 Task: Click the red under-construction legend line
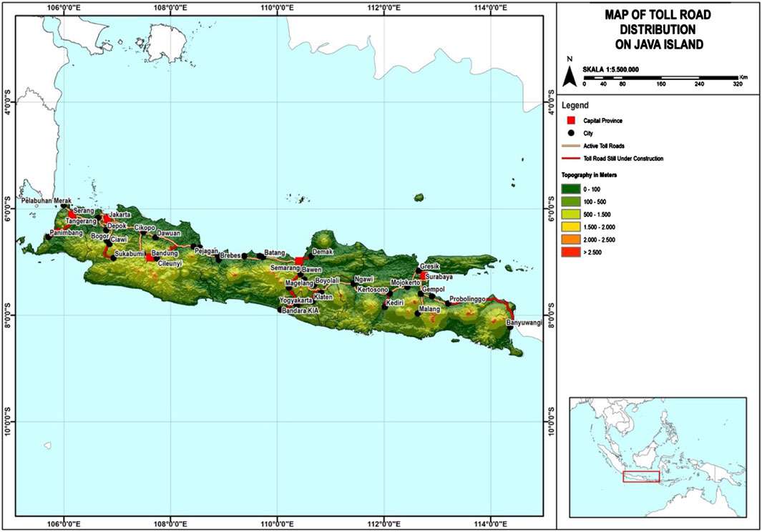(x=570, y=159)
